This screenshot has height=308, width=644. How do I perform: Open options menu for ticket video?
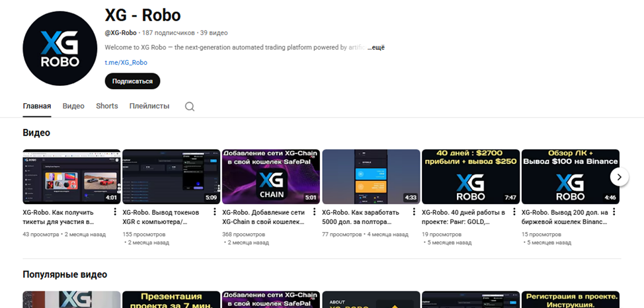pyautogui.click(x=115, y=212)
